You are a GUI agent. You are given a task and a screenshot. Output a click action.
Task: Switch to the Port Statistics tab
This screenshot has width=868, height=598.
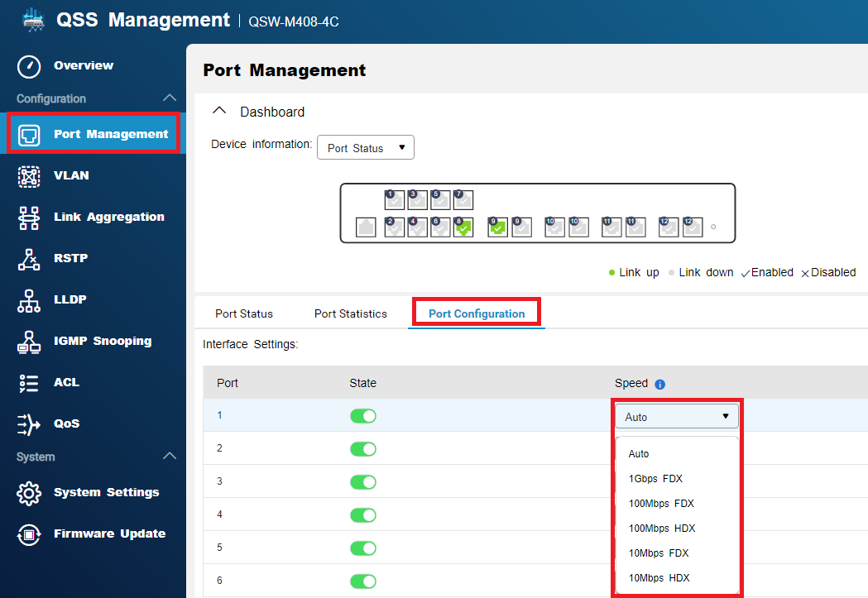coord(350,313)
